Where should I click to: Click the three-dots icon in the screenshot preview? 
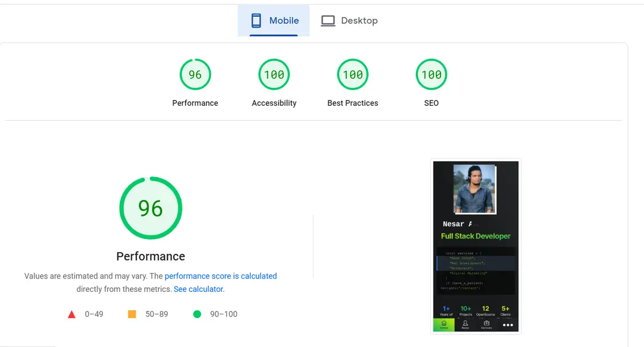(x=508, y=325)
